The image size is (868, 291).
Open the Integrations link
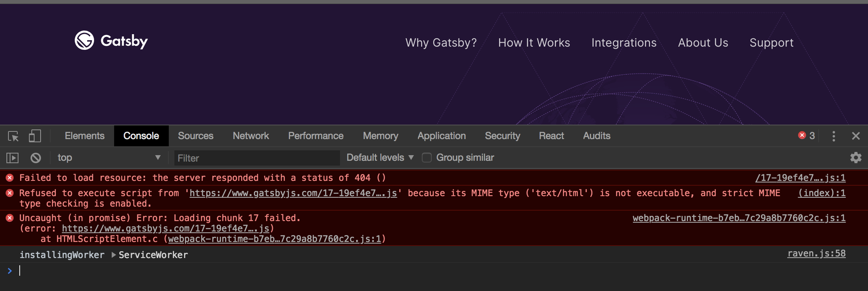[624, 43]
